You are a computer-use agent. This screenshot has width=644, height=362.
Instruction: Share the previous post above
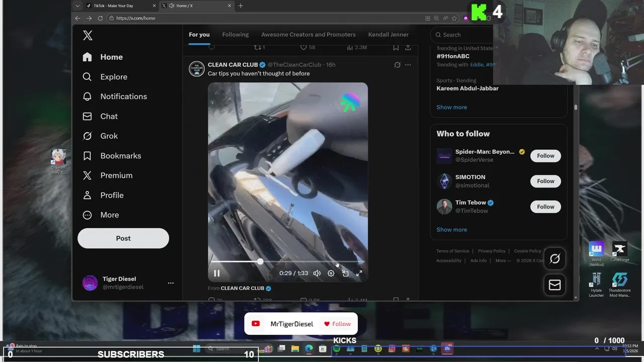point(408,47)
